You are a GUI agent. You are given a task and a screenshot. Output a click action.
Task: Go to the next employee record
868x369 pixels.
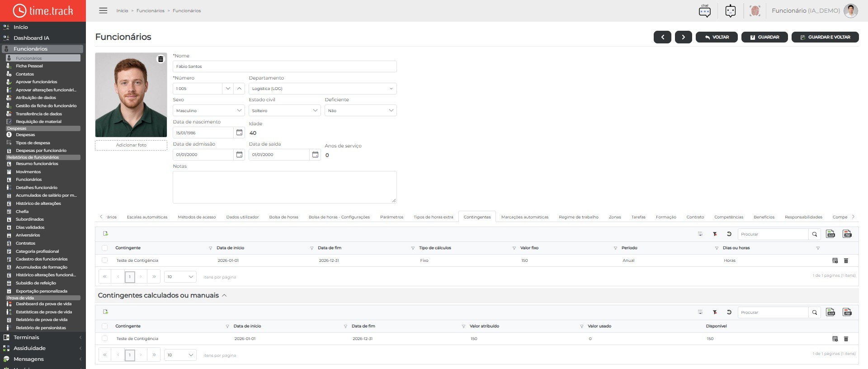[684, 37]
